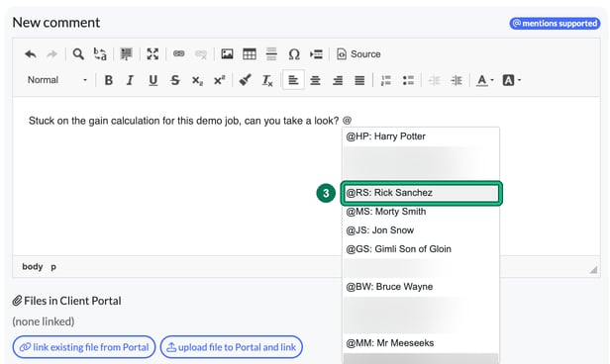Select @RS: Rick Sanchez mention
The width and height of the screenshot is (610, 364).
tap(421, 193)
